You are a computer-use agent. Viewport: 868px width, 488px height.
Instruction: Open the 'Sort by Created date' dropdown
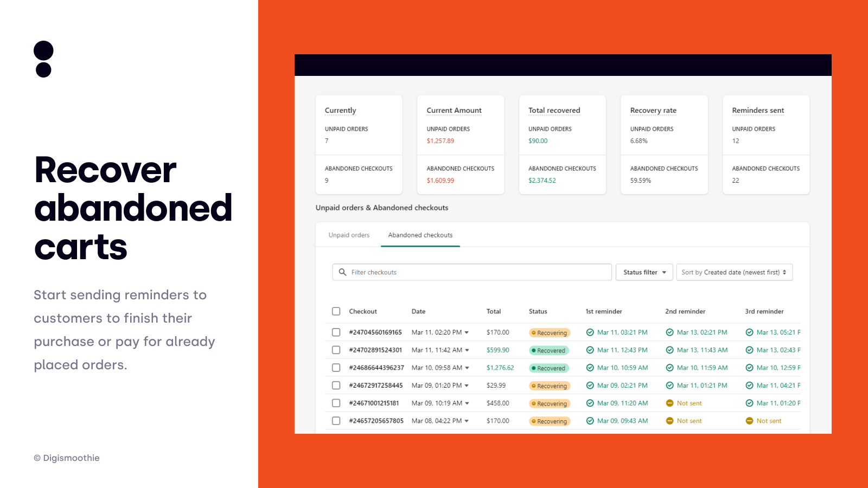[734, 272]
